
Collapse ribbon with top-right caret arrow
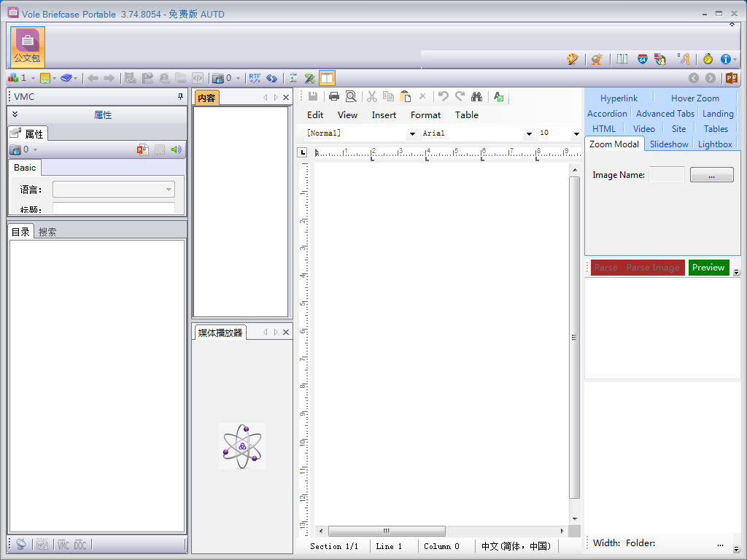(x=732, y=24)
